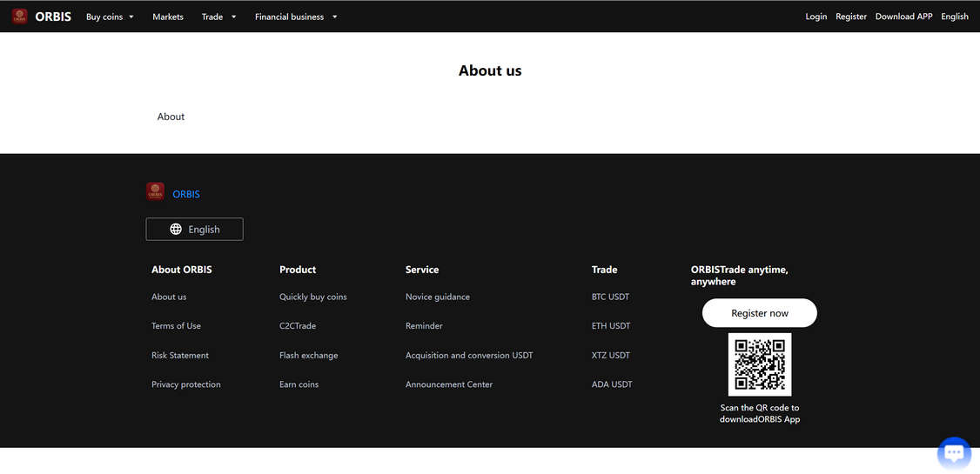The width and height of the screenshot is (980, 474).
Task: Click the blue ORBIS footer link
Action: (x=186, y=194)
